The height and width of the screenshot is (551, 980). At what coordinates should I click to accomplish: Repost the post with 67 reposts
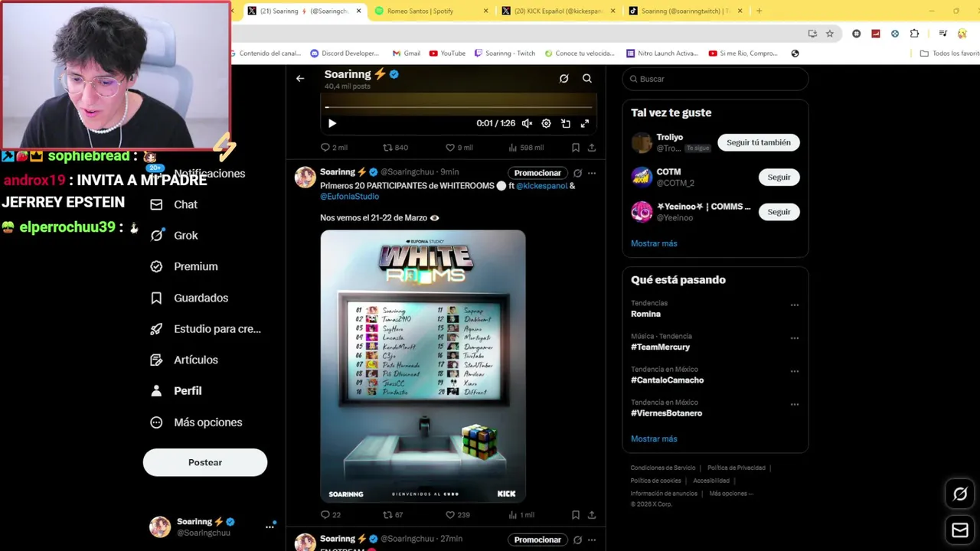point(393,515)
